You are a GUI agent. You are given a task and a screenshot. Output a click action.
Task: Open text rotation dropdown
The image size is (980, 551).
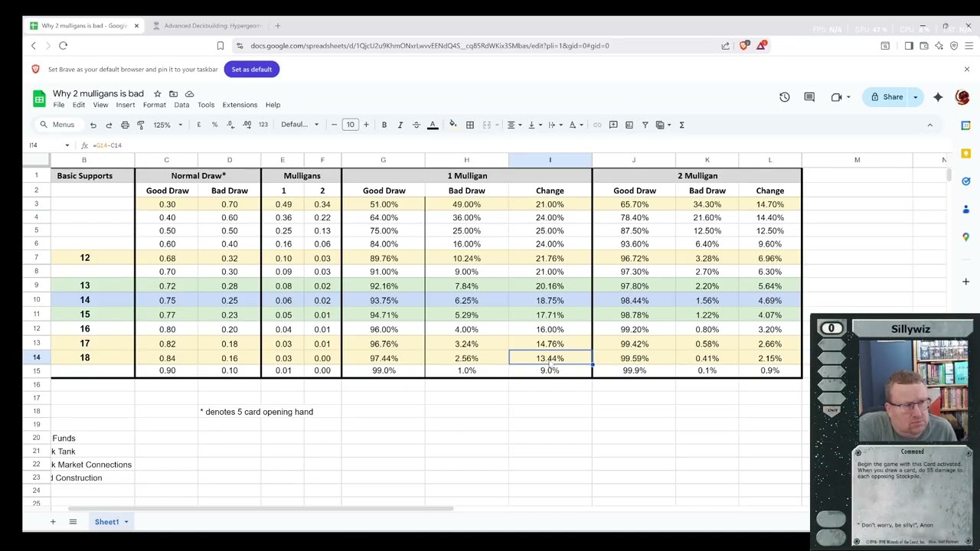pyautogui.click(x=576, y=125)
